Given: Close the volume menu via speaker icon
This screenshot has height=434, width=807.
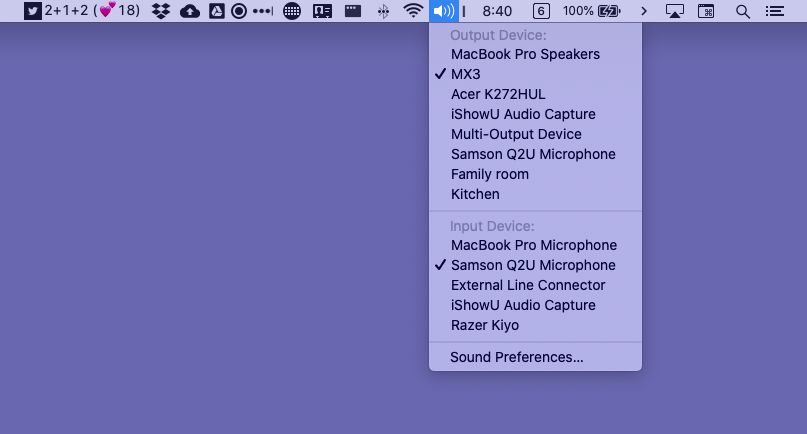Looking at the screenshot, I should point(443,11).
